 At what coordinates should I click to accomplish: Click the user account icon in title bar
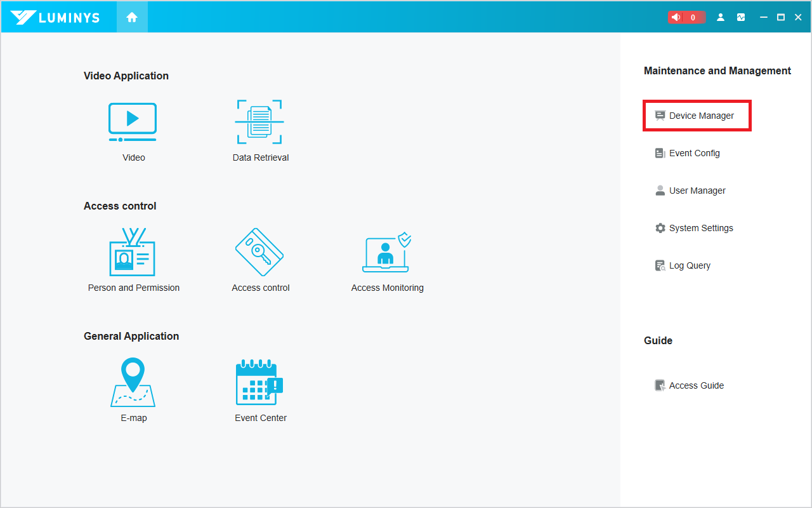[721, 17]
